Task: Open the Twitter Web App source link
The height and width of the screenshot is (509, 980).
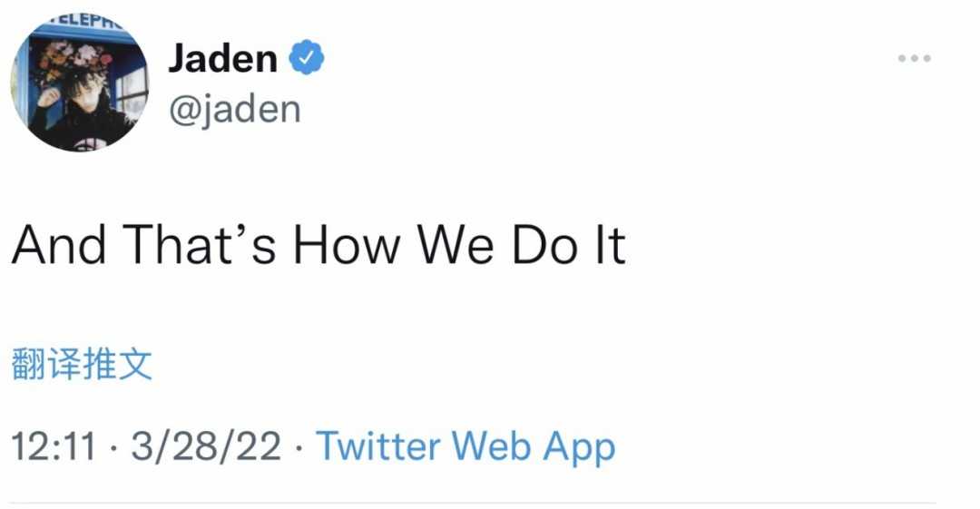Action: pos(465,446)
